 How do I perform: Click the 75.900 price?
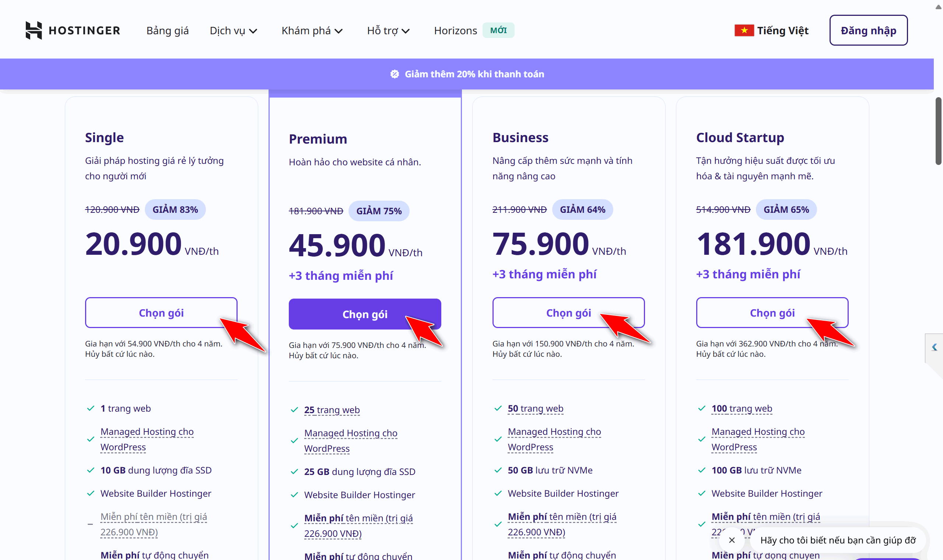coord(541,244)
